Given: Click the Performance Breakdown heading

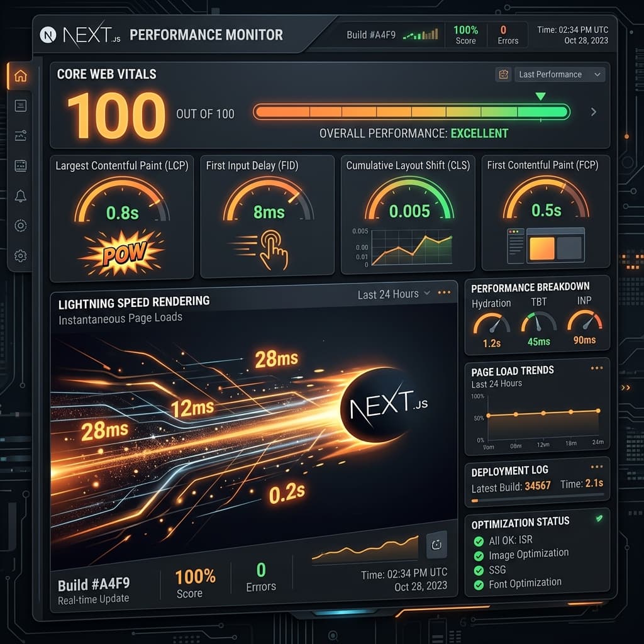Looking at the screenshot, I should [530, 287].
